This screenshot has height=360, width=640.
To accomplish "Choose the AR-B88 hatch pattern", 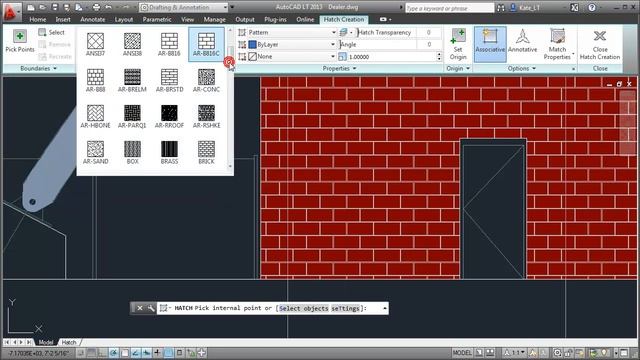I will pyautogui.click(x=96, y=80).
